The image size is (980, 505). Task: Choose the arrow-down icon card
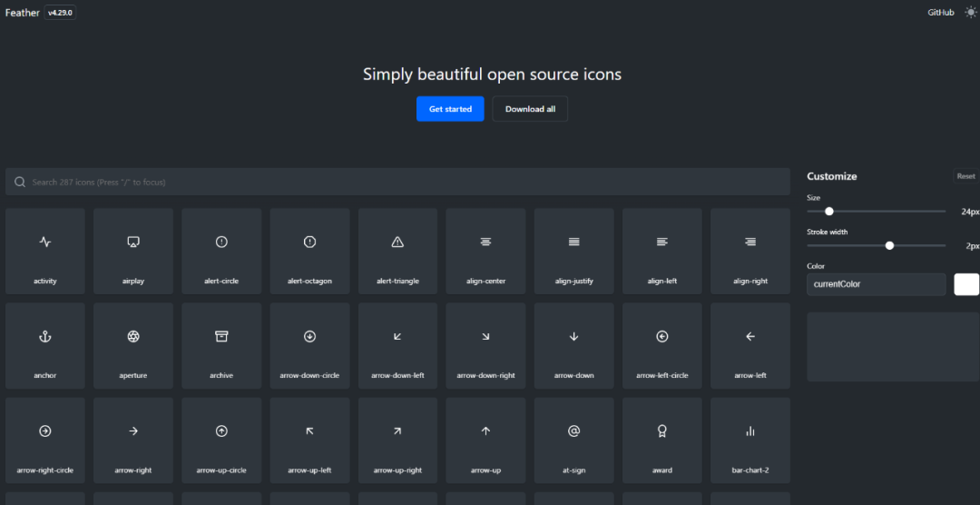573,345
